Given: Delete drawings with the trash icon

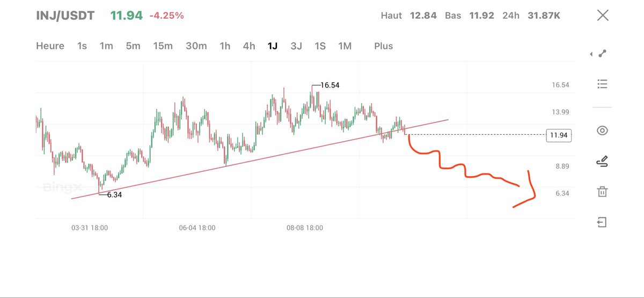Looking at the screenshot, I should click(602, 191).
